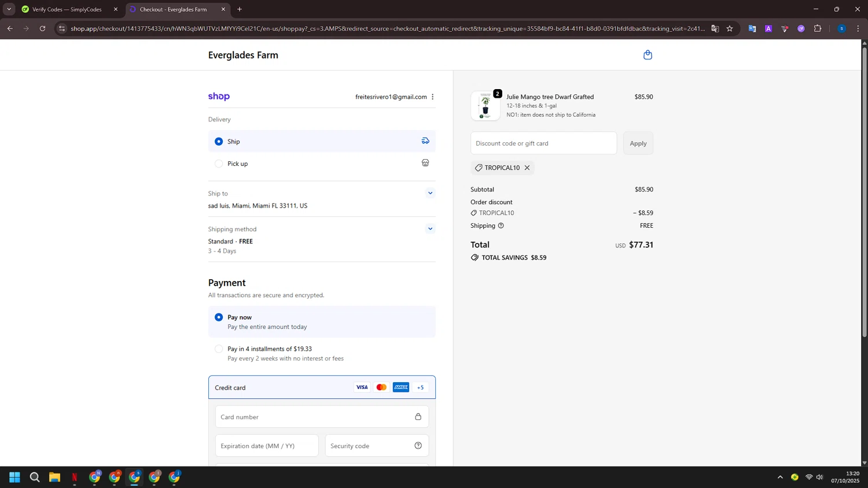Click the Shop logo
The height and width of the screenshot is (488, 868).
[219, 97]
